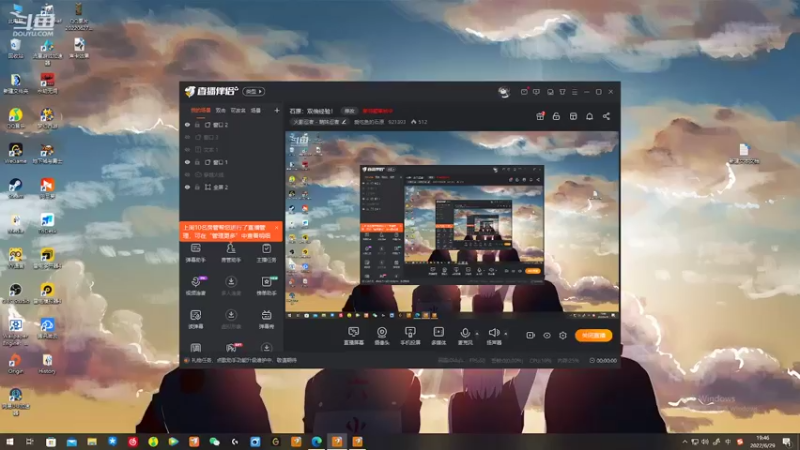
Task: Open the WeGame desktop shortcut
Action: click(15, 153)
